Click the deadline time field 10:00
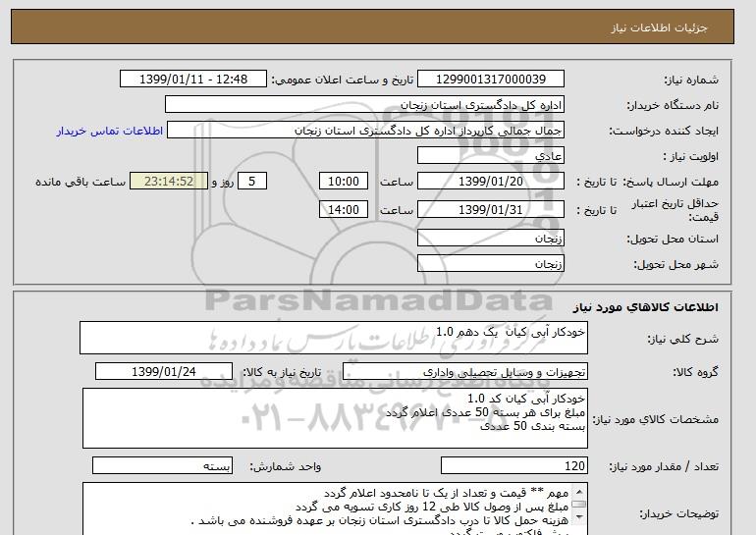The height and width of the screenshot is (535, 756). pyautogui.click(x=344, y=182)
